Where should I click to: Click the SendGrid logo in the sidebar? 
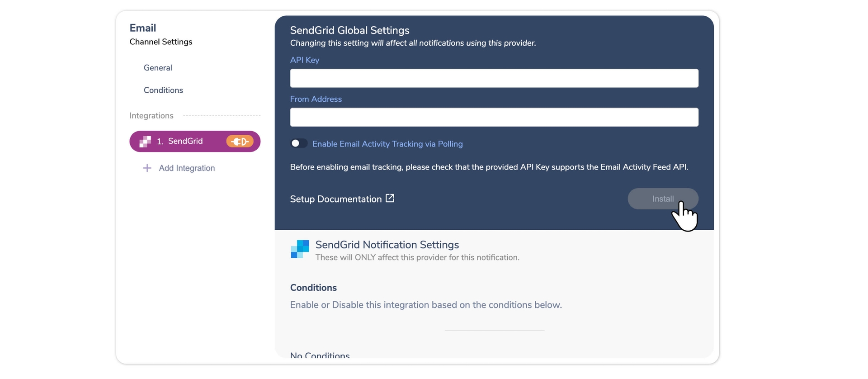pyautogui.click(x=145, y=142)
